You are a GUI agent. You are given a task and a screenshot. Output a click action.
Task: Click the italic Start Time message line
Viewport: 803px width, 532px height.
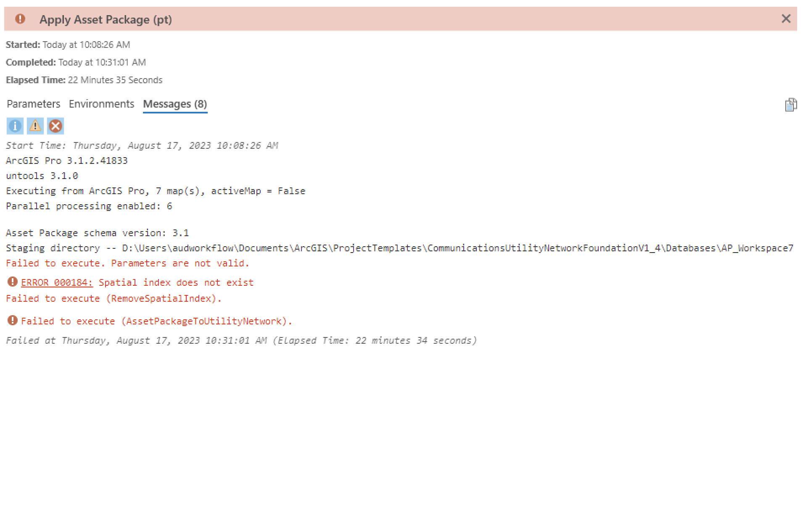142,145
